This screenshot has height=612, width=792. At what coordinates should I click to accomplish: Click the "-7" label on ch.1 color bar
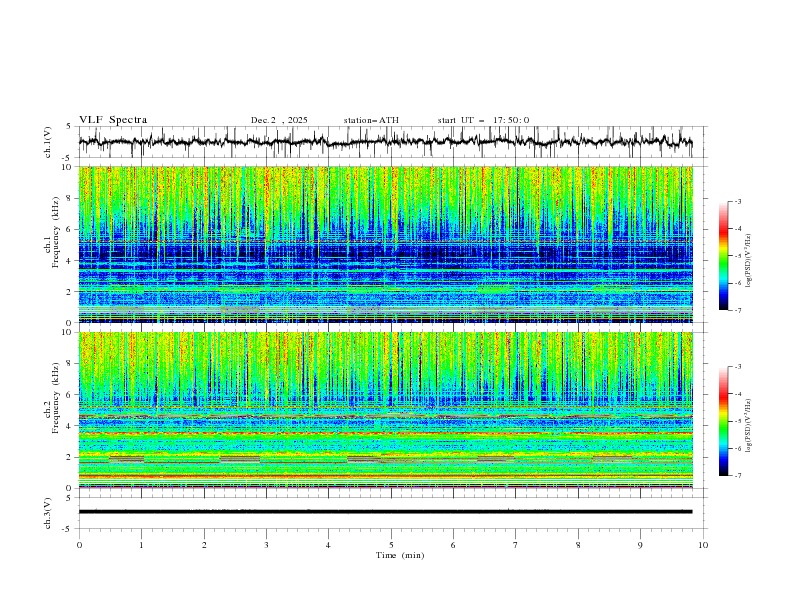tap(737, 310)
